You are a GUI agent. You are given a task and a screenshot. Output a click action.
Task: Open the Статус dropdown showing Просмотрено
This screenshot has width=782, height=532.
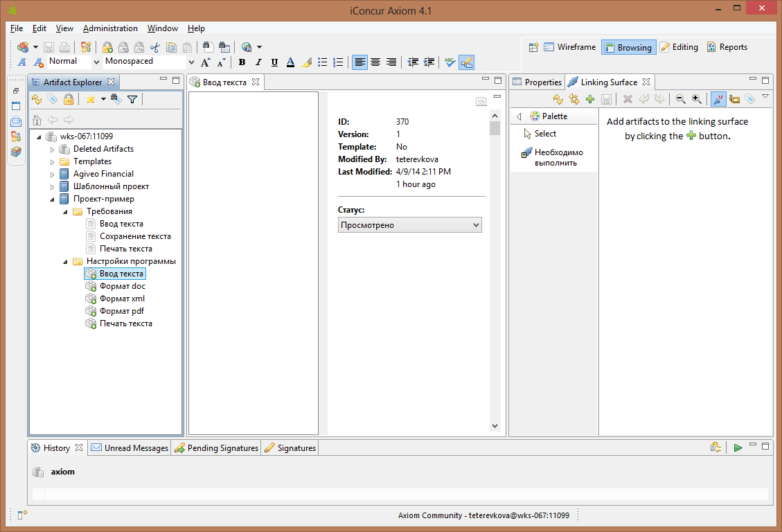coord(409,225)
